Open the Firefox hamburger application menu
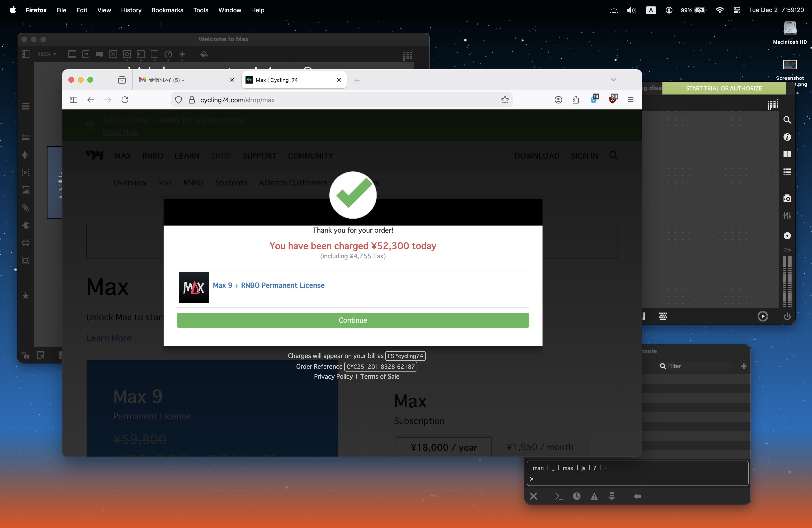Image resolution: width=812 pixels, height=528 pixels. (x=630, y=100)
